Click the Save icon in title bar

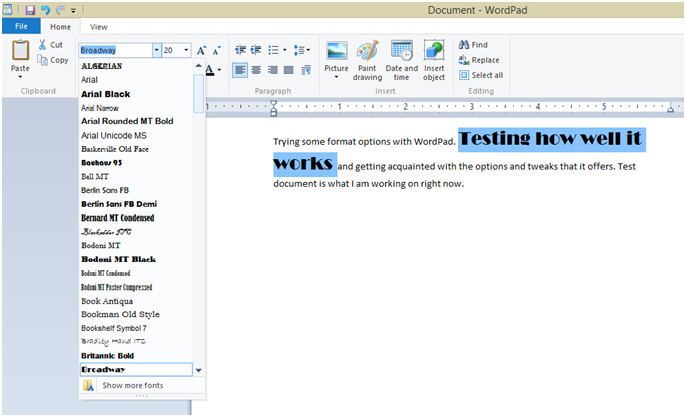click(29, 9)
